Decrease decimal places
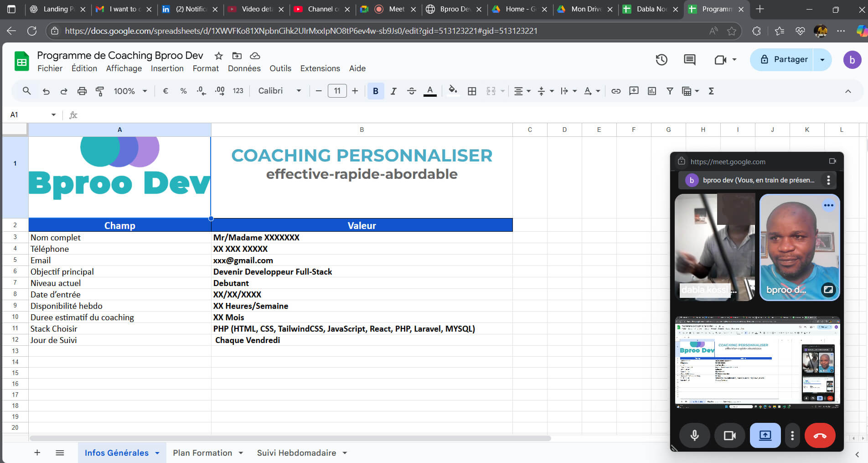868x463 pixels. pyautogui.click(x=201, y=91)
